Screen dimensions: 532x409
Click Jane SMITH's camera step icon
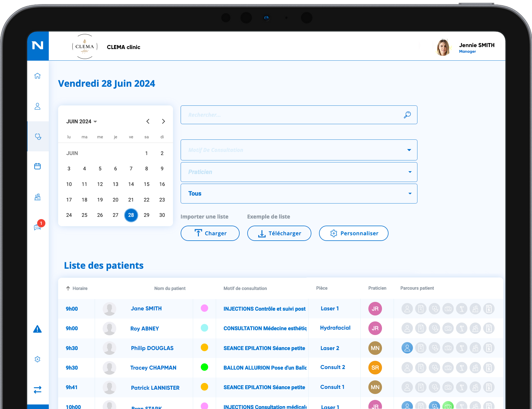(448, 309)
